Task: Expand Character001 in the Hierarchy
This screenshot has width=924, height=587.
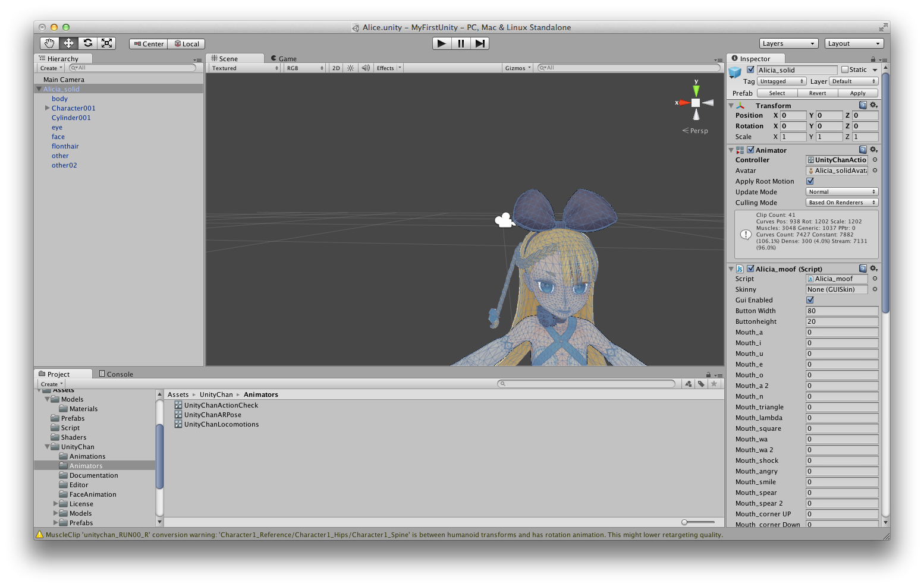Action: (x=47, y=108)
